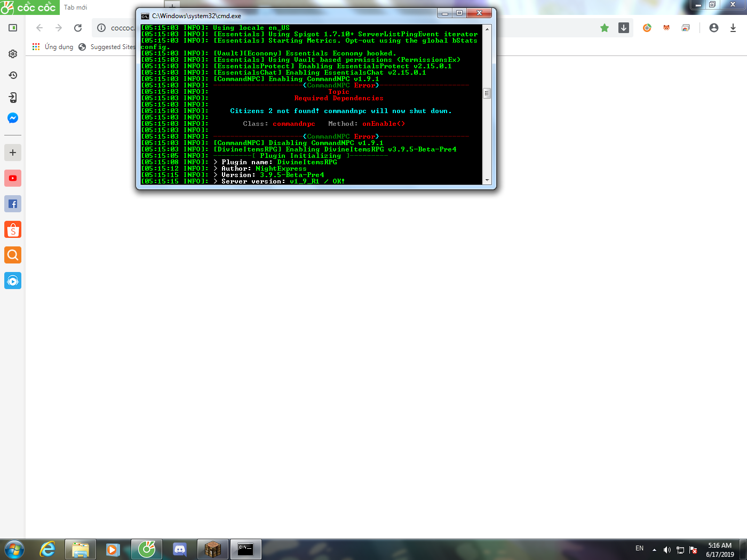Viewport: 747px width, 560px height.
Task: Click the cmd scrollbar down arrow
Action: pos(487,181)
